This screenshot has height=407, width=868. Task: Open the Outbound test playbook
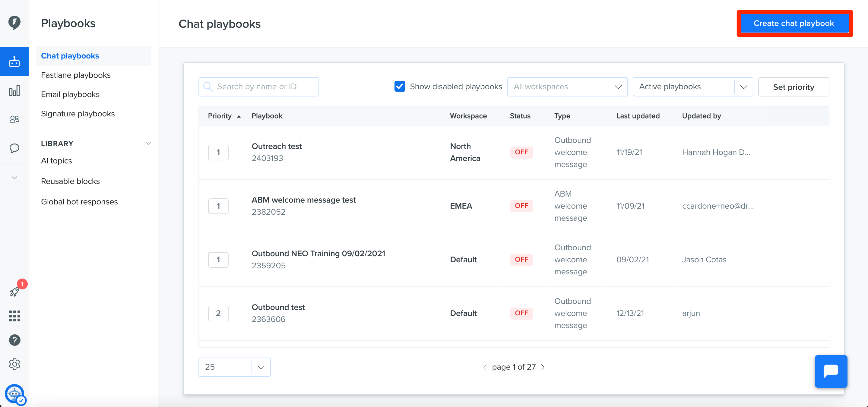coord(278,307)
